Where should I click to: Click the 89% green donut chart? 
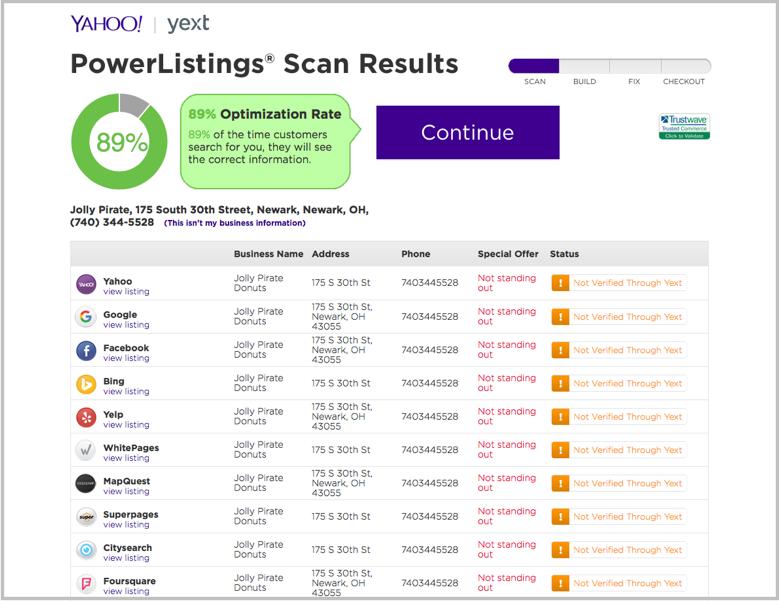coord(120,142)
